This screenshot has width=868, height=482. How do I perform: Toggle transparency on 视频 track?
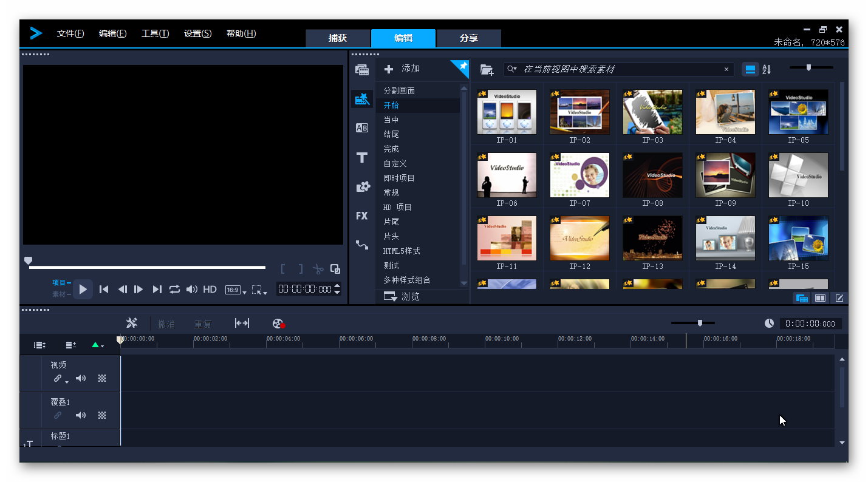pyautogui.click(x=102, y=378)
